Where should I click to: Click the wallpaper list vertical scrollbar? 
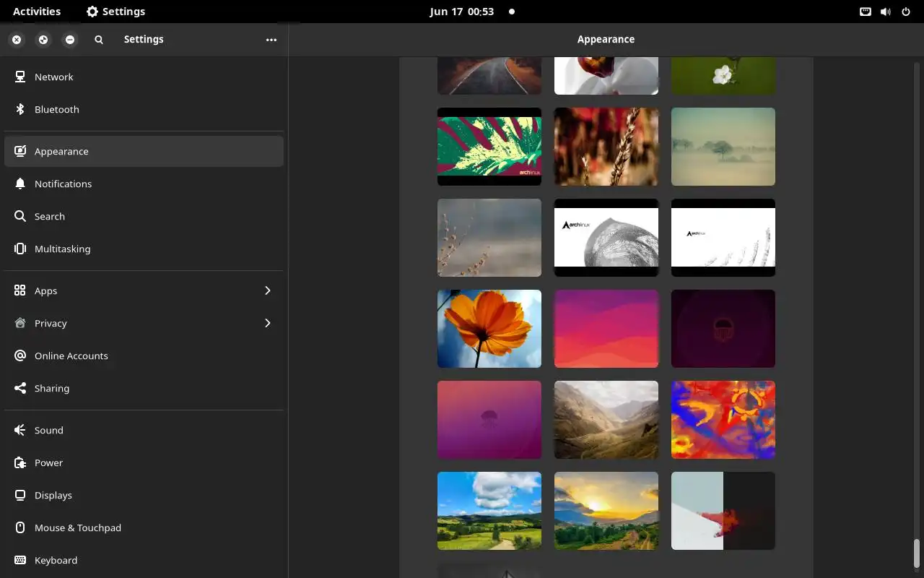(x=918, y=554)
